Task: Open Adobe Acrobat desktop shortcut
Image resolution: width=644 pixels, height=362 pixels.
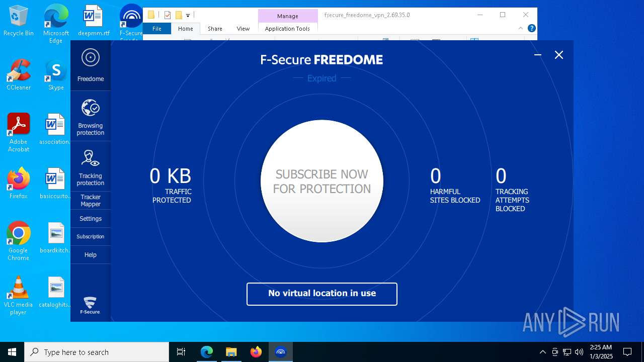Action: coord(19,133)
